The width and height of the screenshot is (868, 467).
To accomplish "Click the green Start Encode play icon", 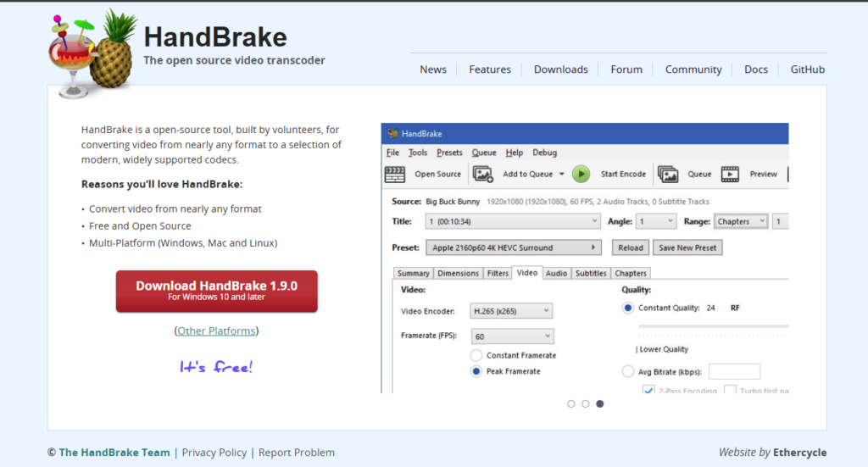I will coord(581,175).
